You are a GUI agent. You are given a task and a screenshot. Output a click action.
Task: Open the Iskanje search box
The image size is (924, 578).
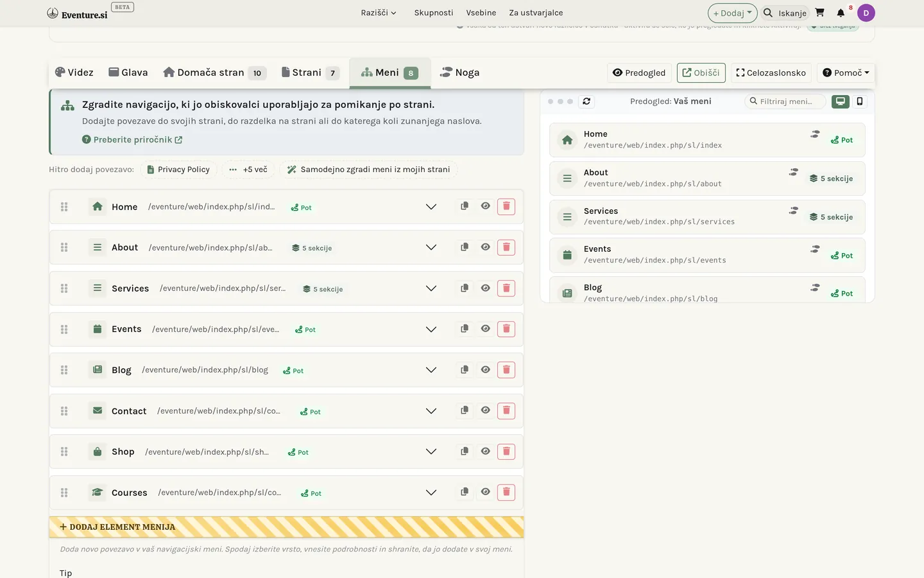[x=784, y=13]
